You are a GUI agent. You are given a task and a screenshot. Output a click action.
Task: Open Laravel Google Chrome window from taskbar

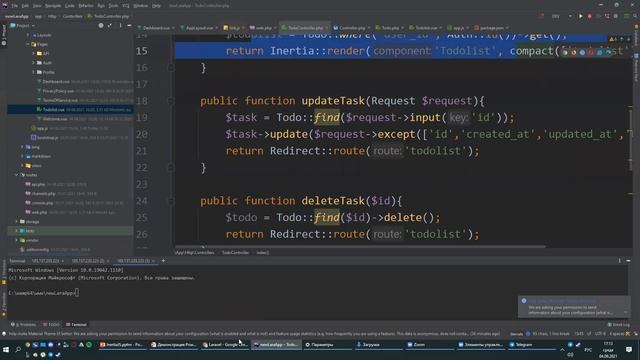(224, 345)
